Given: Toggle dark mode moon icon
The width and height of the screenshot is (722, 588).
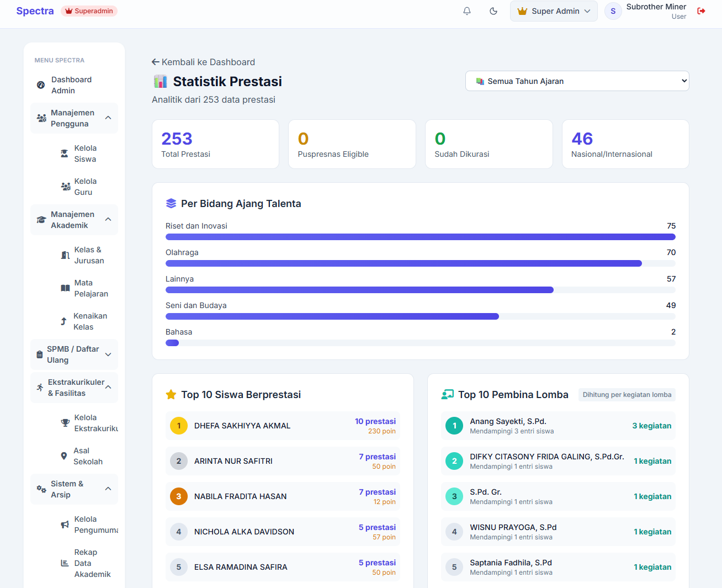Looking at the screenshot, I should point(493,11).
